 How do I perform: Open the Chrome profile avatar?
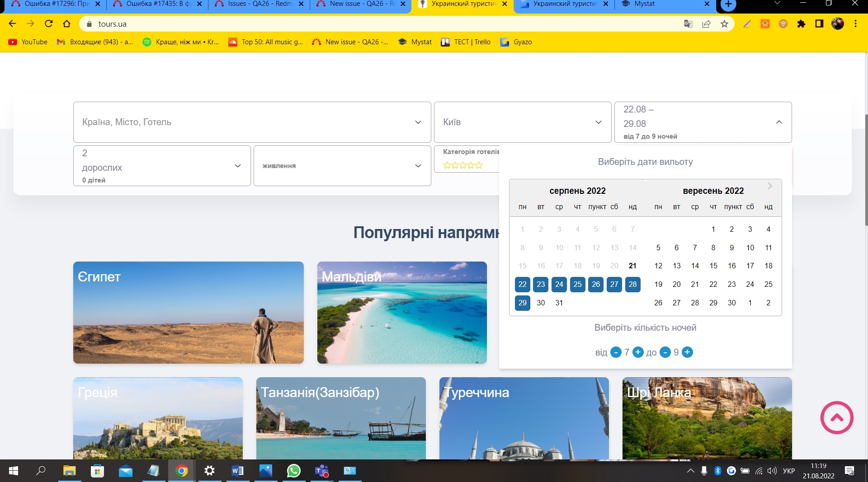click(x=838, y=24)
